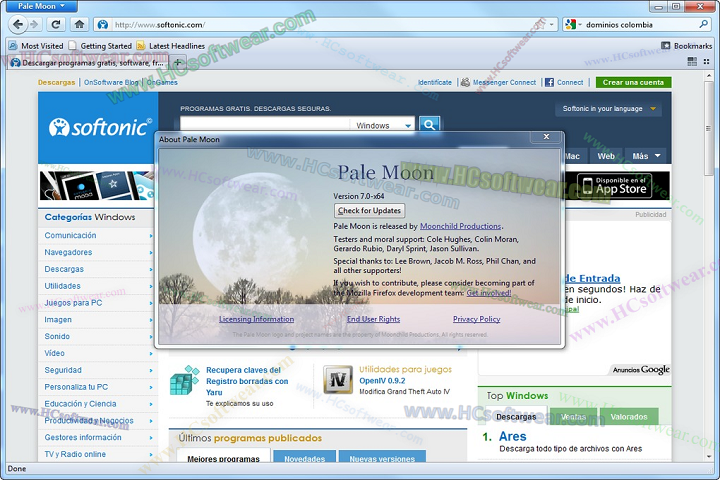
Task: Open the Licensing Information link
Action: tap(256, 319)
